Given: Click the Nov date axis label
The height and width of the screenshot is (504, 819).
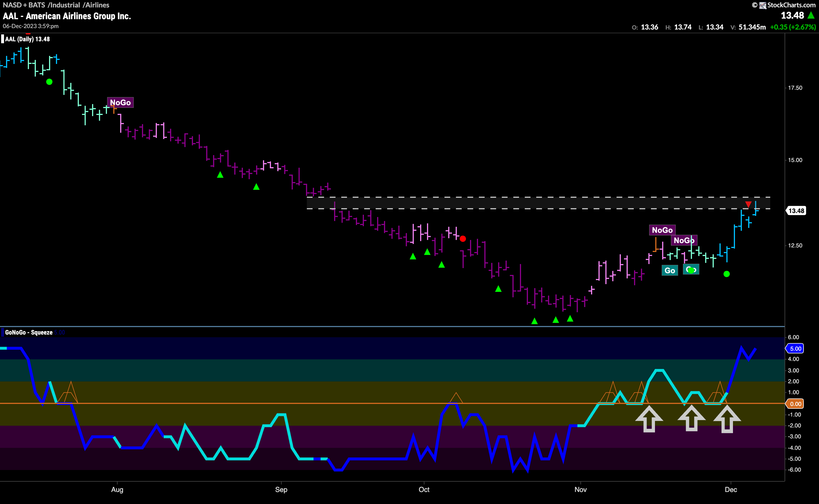Looking at the screenshot, I should [x=580, y=489].
